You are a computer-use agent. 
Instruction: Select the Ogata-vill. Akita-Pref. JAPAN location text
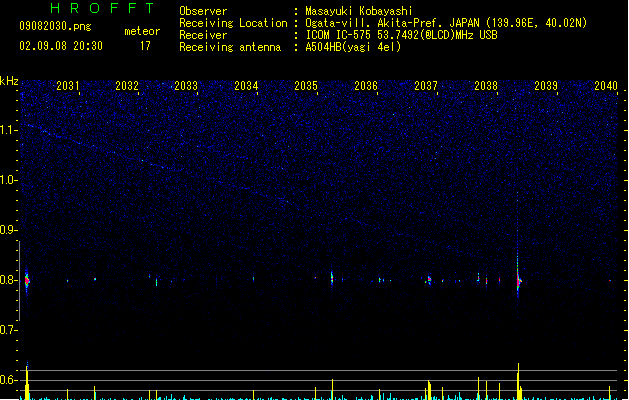pyautogui.click(x=446, y=23)
